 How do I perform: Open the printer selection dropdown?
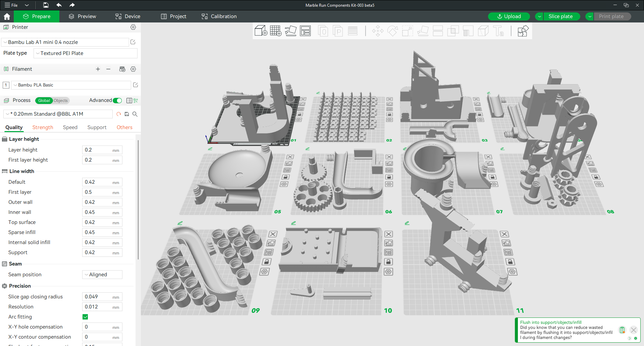65,42
